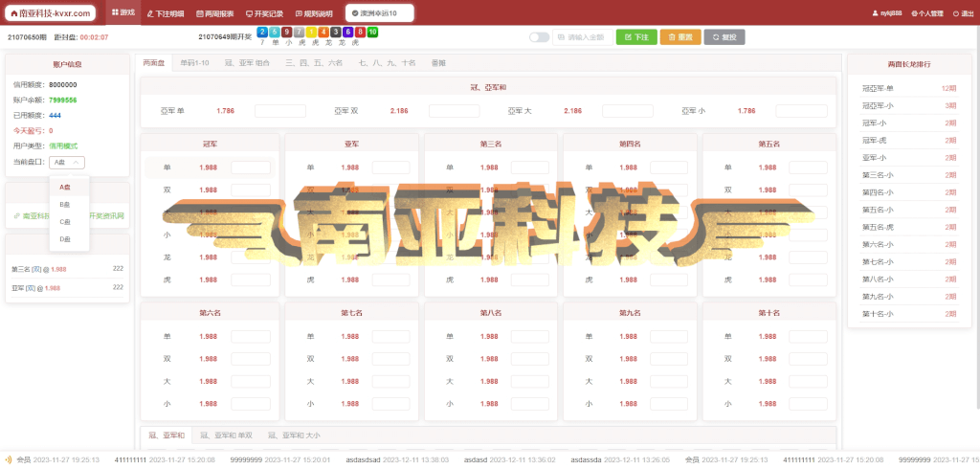This screenshot has height=469, width=980.
Task: Click the 南亚科技-kvxr.com home logo
Action: coord(50,12)
